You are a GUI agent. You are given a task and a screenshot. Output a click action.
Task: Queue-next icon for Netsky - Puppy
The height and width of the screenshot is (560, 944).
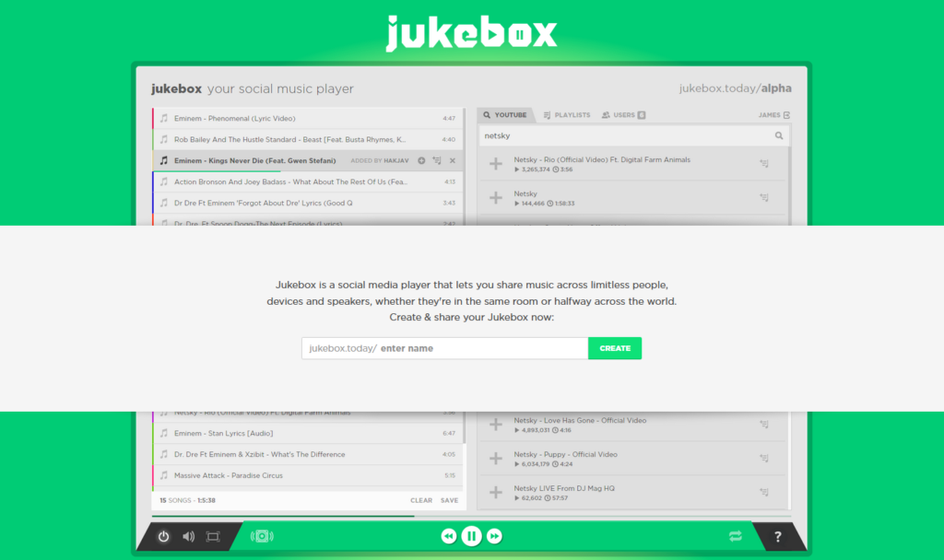point(764,459)
